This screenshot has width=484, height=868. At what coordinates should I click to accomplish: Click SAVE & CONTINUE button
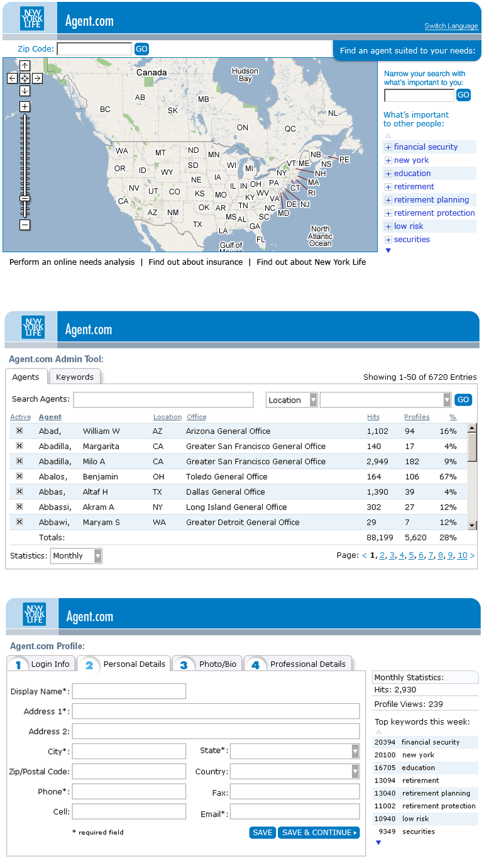(319, 833)
